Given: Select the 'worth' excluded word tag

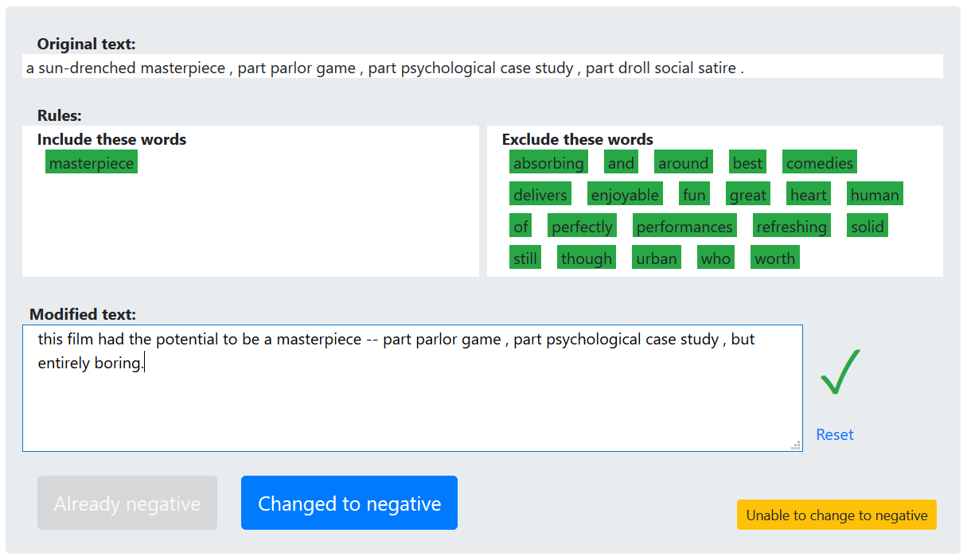Looking at the screenshot, I should coord(775,258).
